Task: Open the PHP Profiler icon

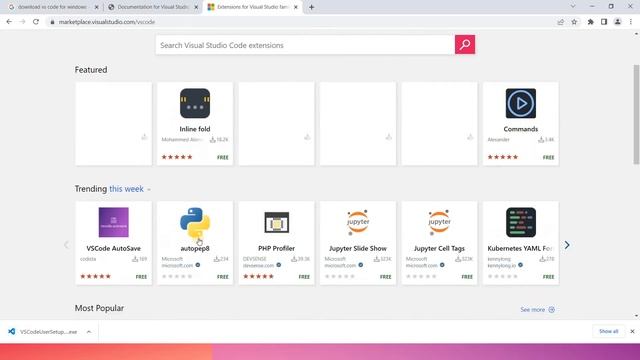Action: pos(276,222)
